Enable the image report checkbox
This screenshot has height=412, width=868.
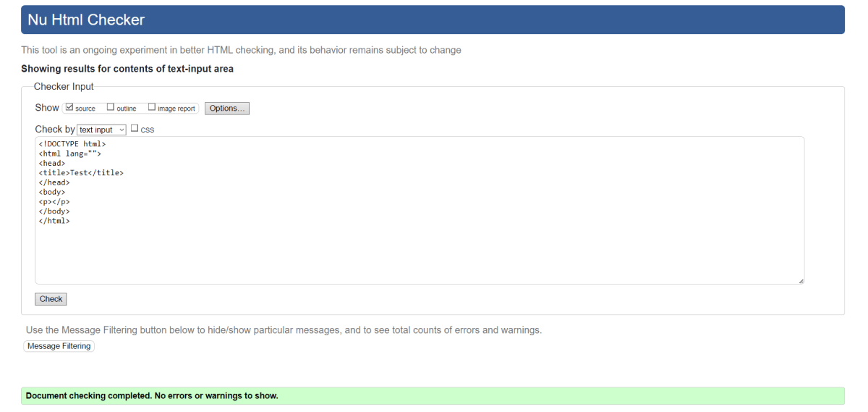coord(152,107)
